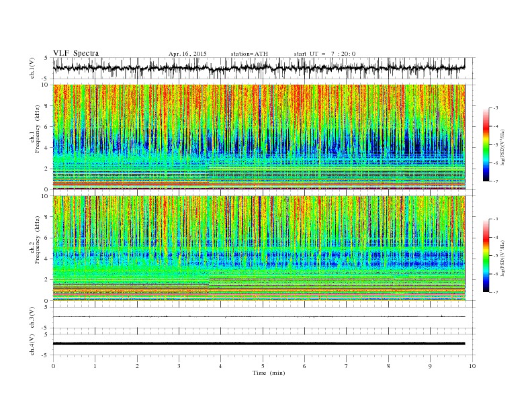Click the ch.1 spectrogram color bar
Viewport: 532px width, 411px height.
(486, 144)
